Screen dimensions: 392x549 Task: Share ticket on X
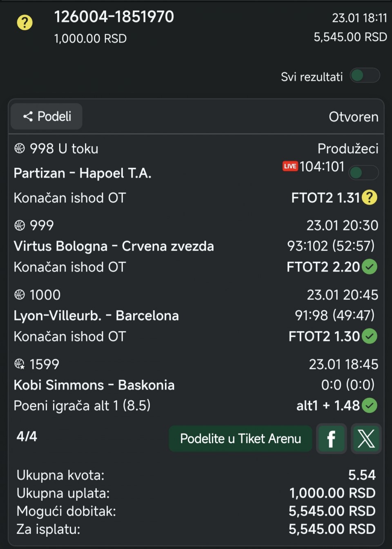tap(366, 439)
